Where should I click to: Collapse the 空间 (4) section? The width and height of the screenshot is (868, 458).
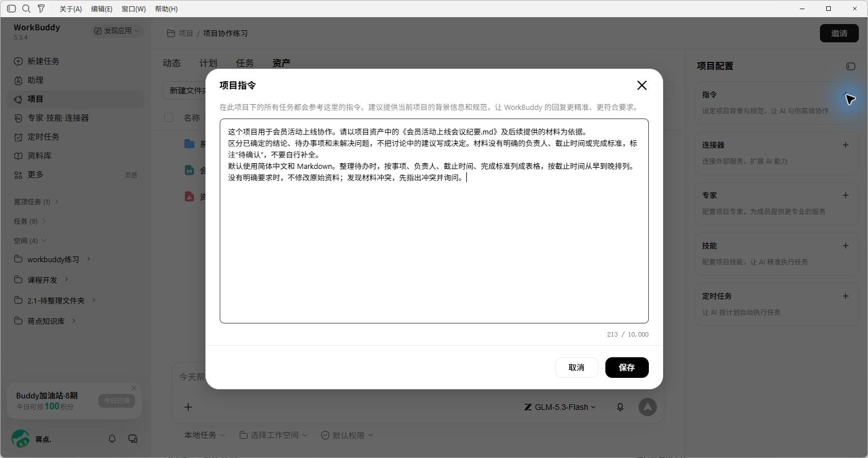click(30, 240)
